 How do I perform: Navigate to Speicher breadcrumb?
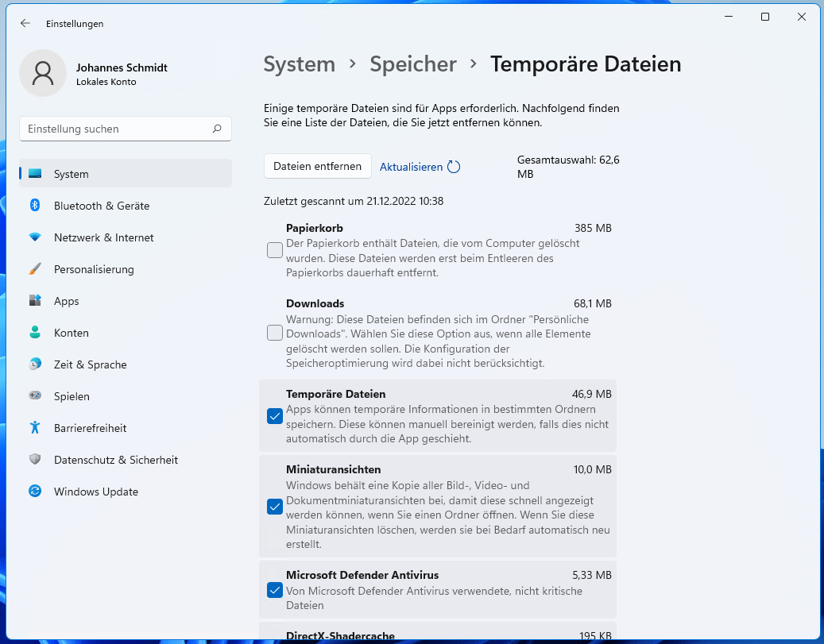pyautogui.click(x=413, y=64)
